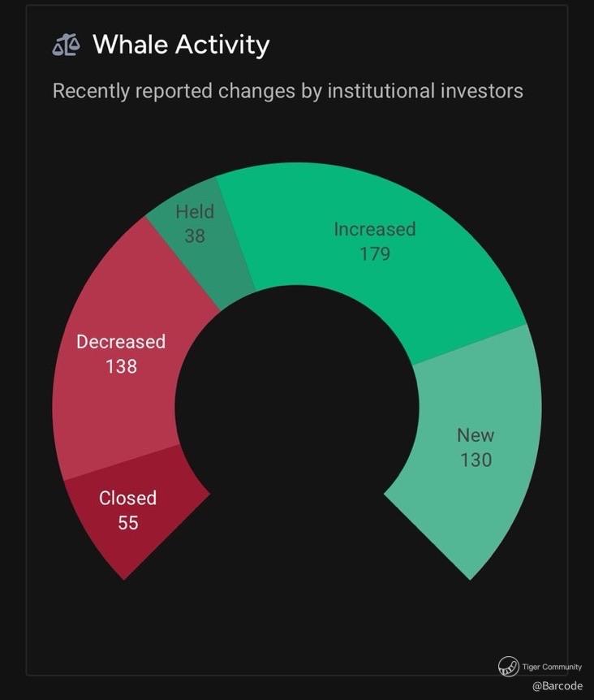This screenshot has width=594, height=700.
Task: Click the @Barcode username text
Action: 557,686
